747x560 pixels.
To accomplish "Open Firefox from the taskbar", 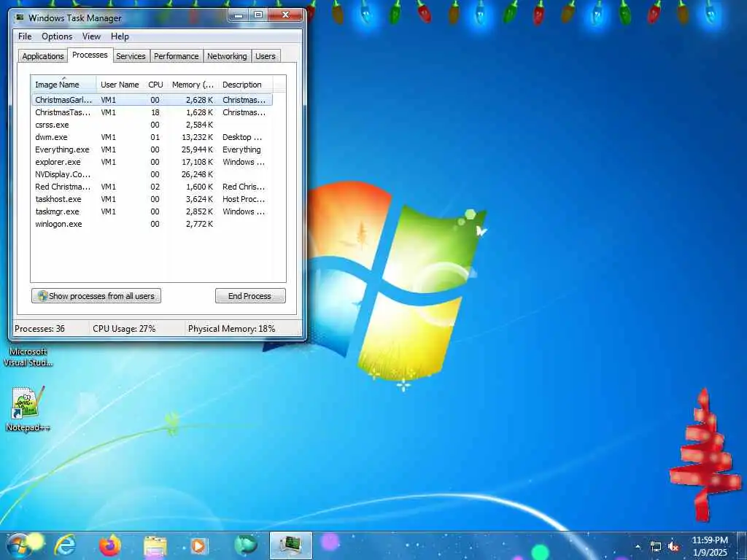I will coord(110,545).
